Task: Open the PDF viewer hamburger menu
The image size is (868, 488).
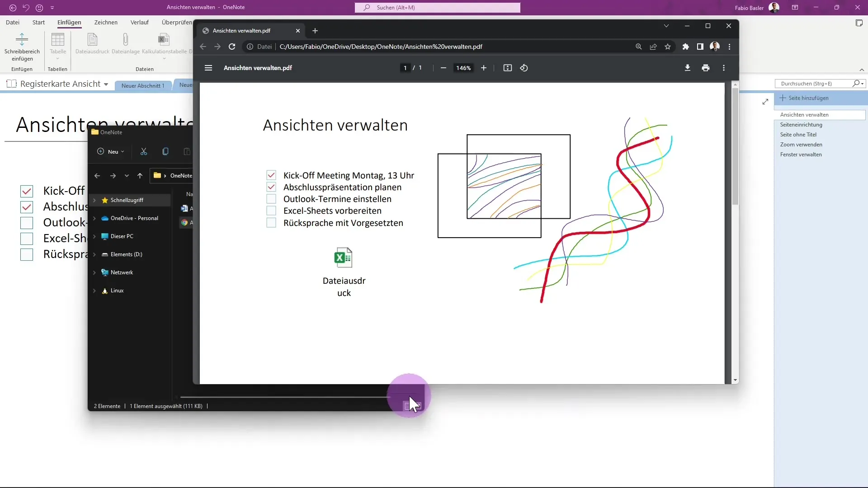Action: [x=208, y=68]
